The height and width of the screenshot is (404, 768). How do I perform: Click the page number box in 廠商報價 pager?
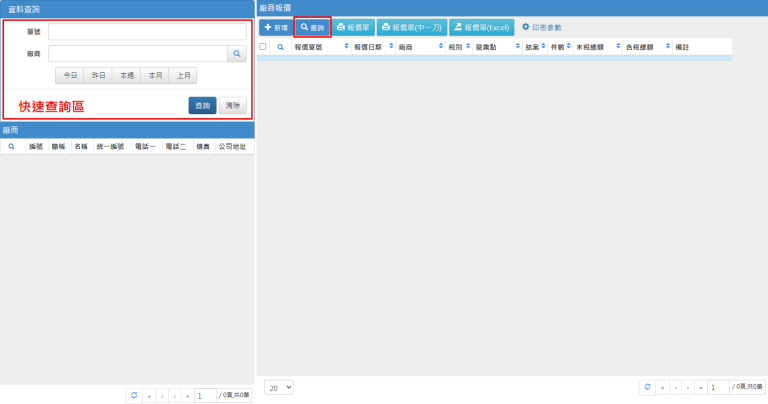718,386
